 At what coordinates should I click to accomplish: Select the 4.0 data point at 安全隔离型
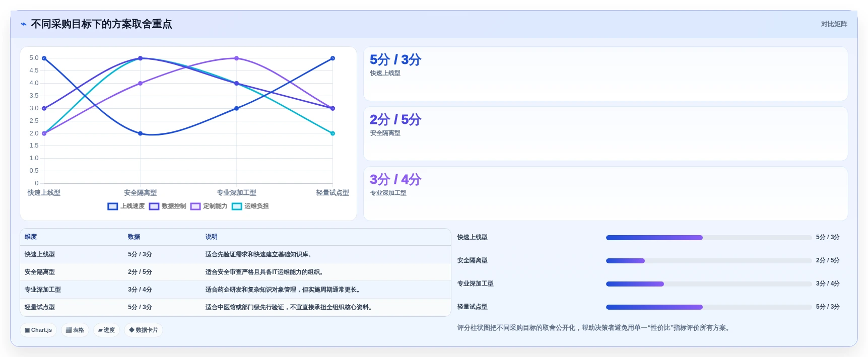tap(141, 83)
